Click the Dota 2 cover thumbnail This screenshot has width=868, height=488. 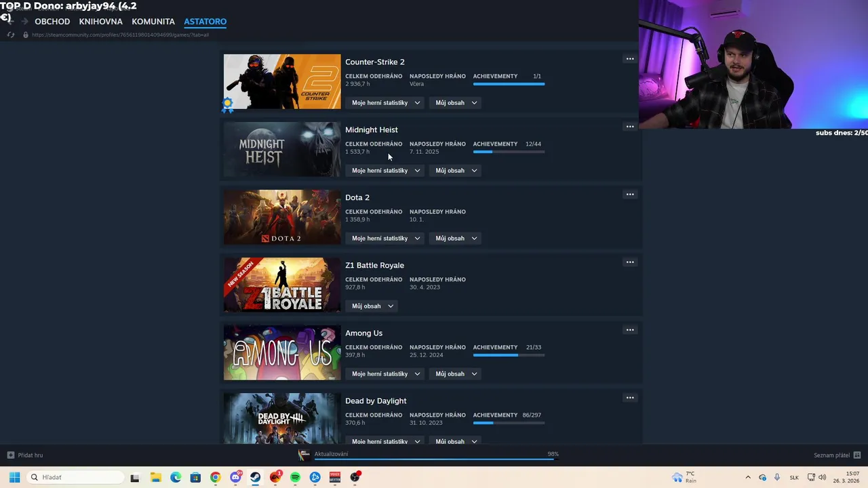pyautogui.click(x=282, y=217)
